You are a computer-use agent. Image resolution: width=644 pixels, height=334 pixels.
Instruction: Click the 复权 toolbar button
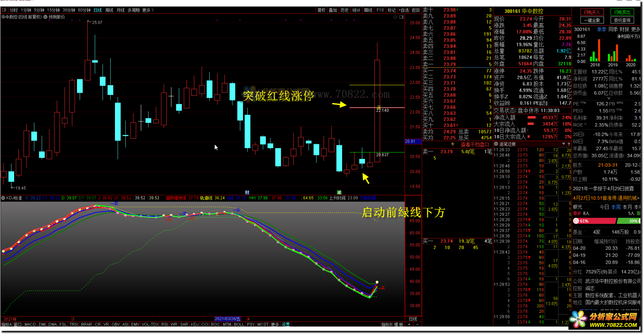pyautogui.click(x=321, y=10)
